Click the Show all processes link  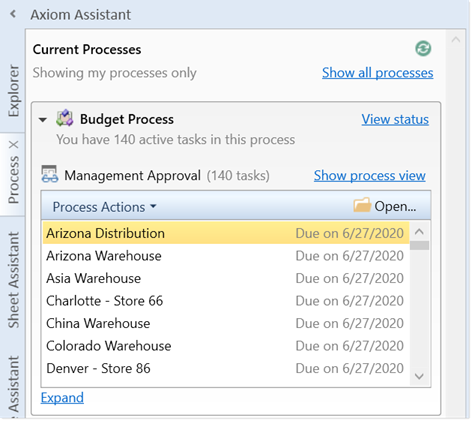[x=377, y=73]
